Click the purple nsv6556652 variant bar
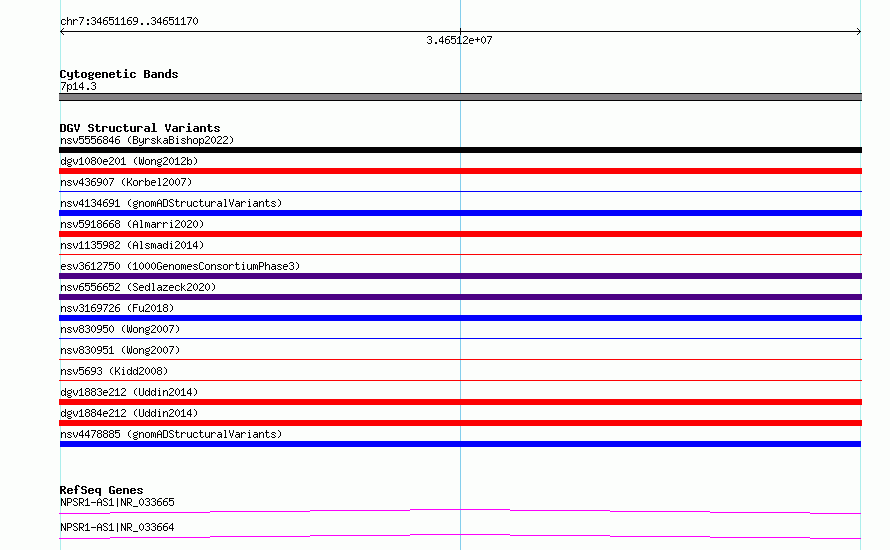 460,297
